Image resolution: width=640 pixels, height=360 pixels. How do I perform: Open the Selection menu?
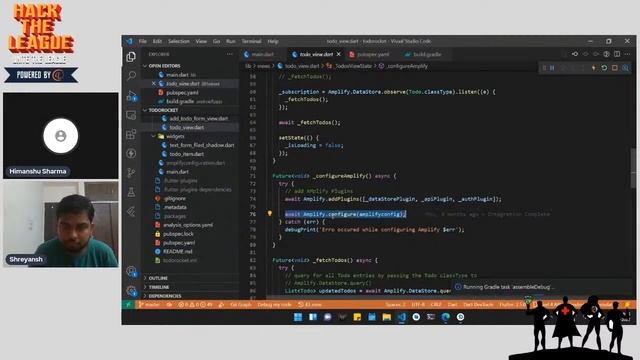tap(179, 41)
